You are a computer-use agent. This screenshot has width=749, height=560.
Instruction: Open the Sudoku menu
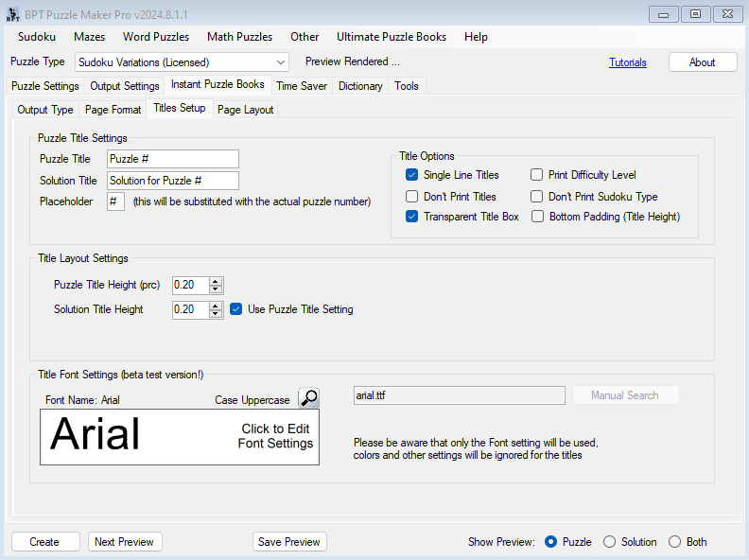[x=37, y=37]
